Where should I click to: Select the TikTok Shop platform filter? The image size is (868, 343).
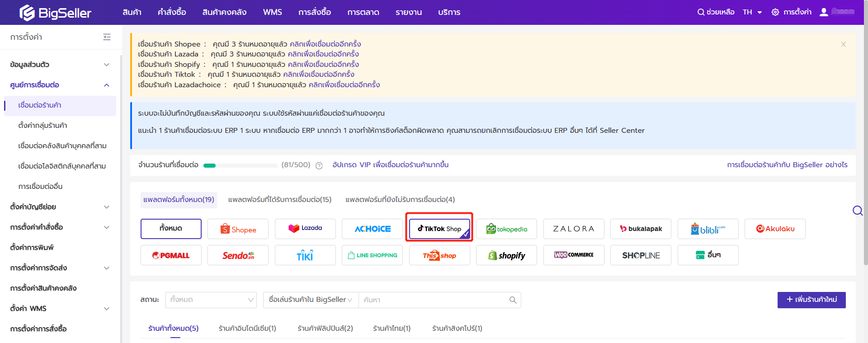(x=439, y=229)
